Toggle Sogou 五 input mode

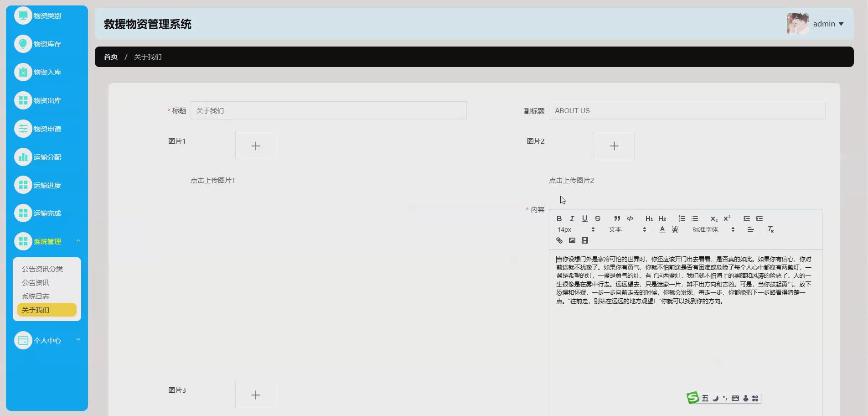[x=705, y=398]
